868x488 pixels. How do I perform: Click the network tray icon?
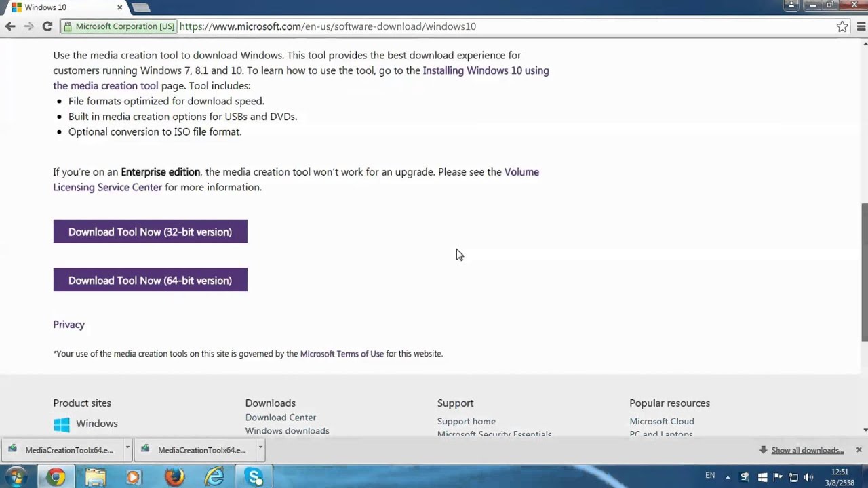pos(793,477)
